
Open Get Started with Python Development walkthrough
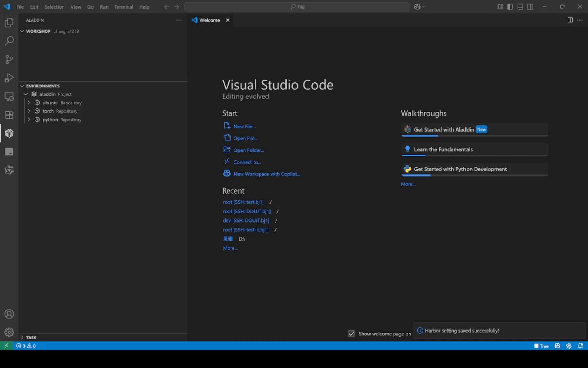point(474,169)
